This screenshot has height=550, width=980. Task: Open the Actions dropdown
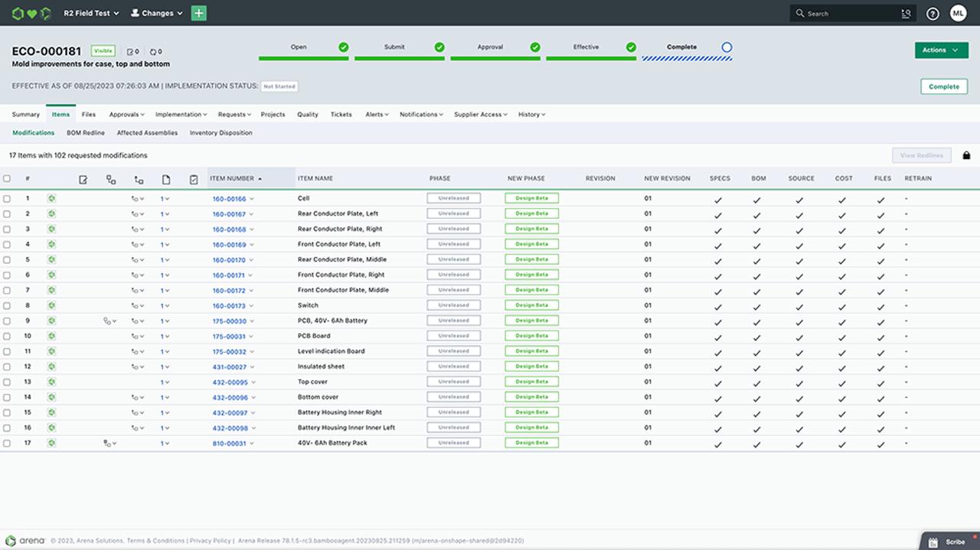click(941, 49)
